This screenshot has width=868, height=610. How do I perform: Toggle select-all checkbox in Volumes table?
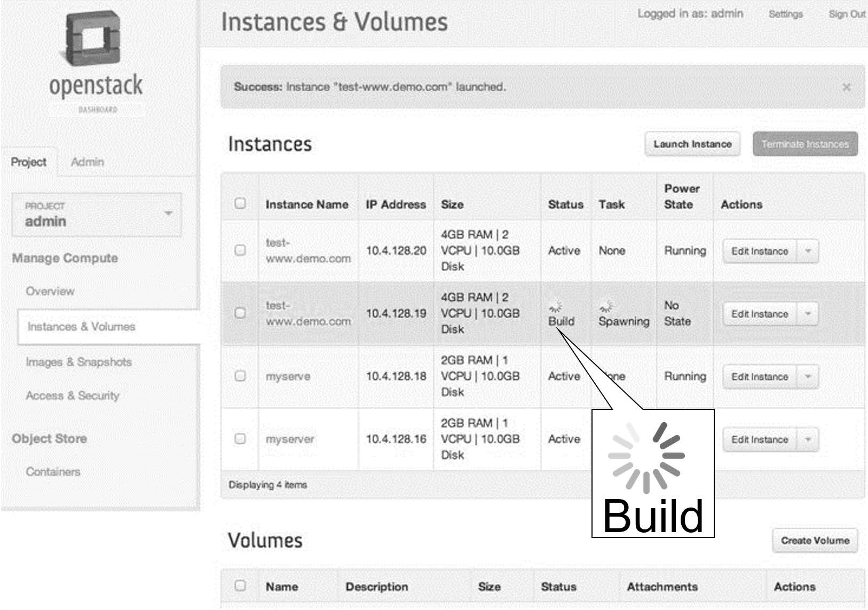pyautogui.click(x=240, y=585)
